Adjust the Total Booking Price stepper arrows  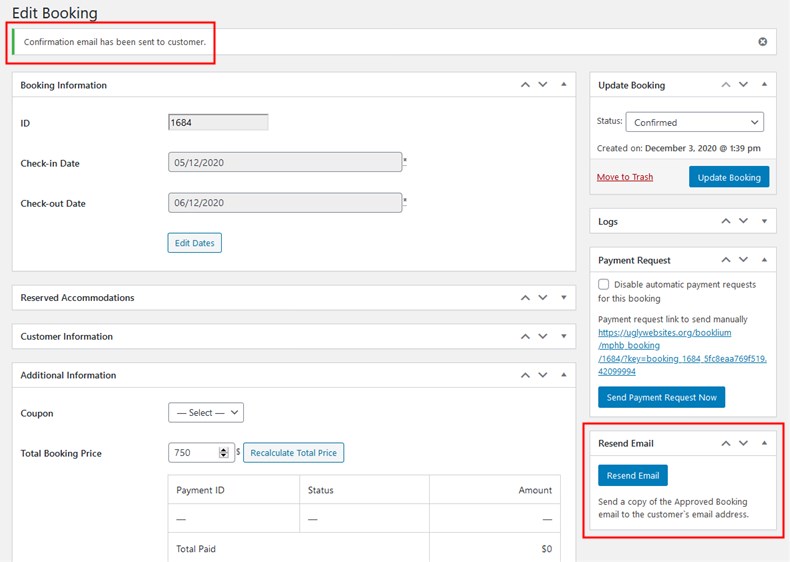pos(223,453)
